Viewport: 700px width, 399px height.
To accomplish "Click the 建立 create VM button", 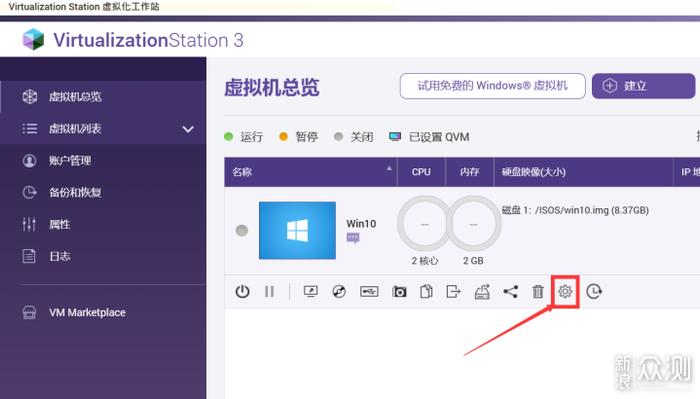I will tap(643, 86).
